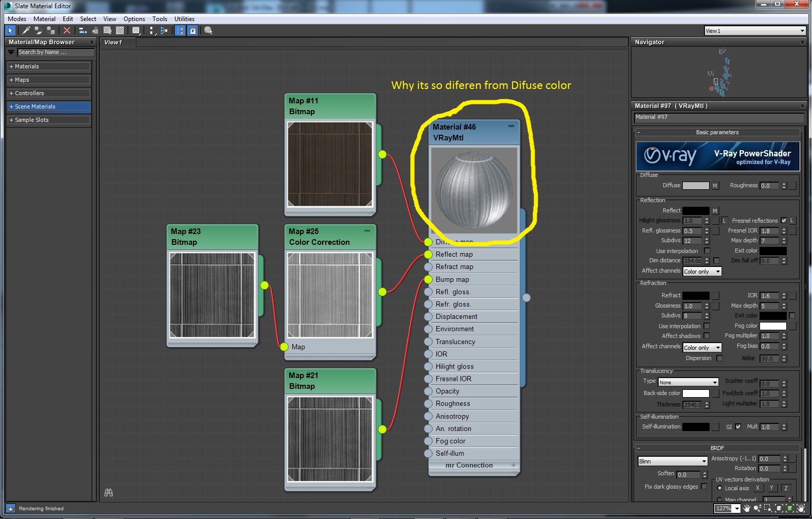Toggle Parameter Editor panel icon
Viewport: 812px width, 519px height.
[192, 31]
